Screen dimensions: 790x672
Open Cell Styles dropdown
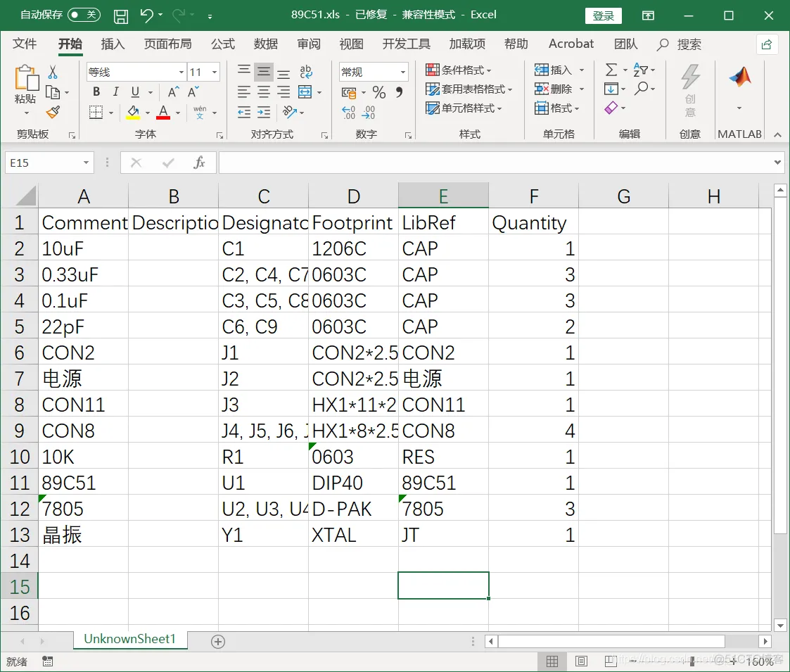(x=464, y=108)
